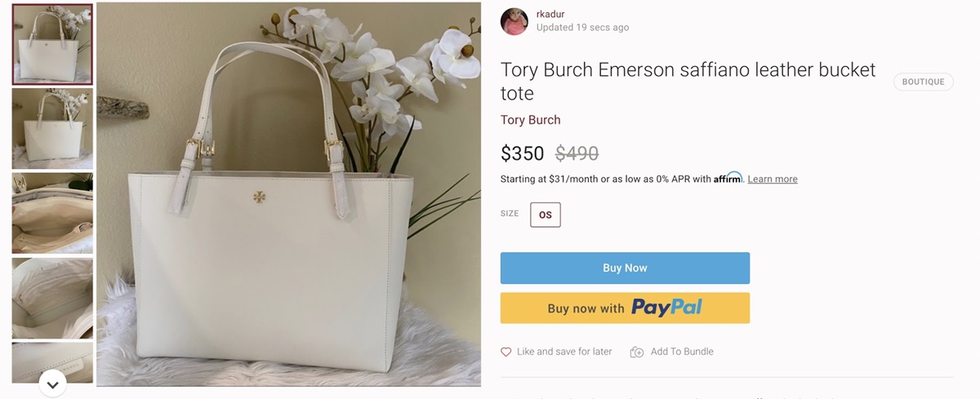
Task: Select the first tote front view thumbnail
Action: coord(52,44)
